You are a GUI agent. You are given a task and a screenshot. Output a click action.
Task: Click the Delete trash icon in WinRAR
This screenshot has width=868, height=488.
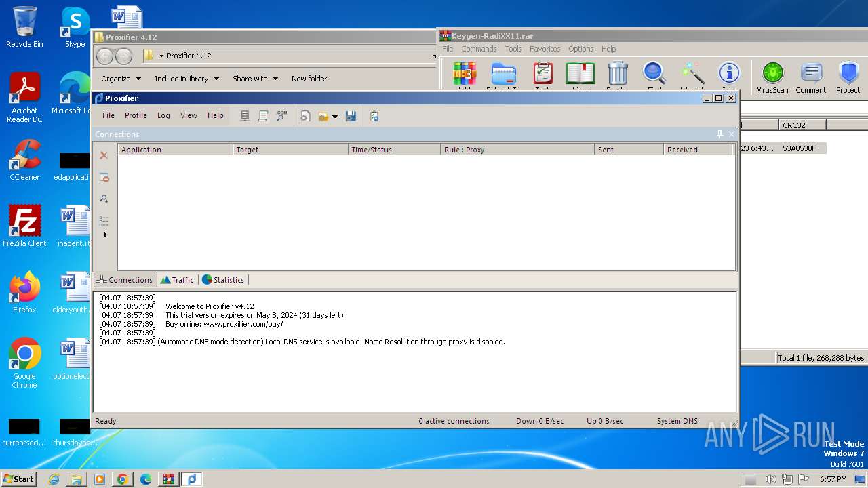(617, 75)
